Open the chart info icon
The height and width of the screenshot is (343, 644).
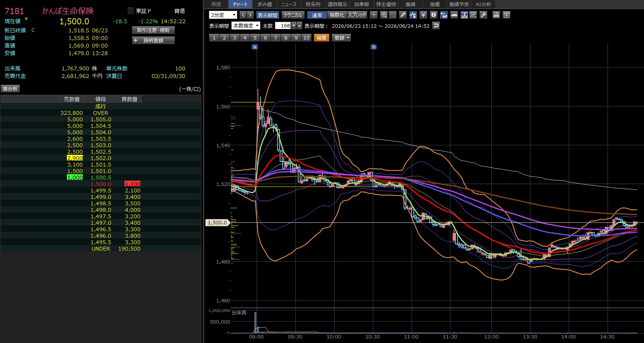434,15
